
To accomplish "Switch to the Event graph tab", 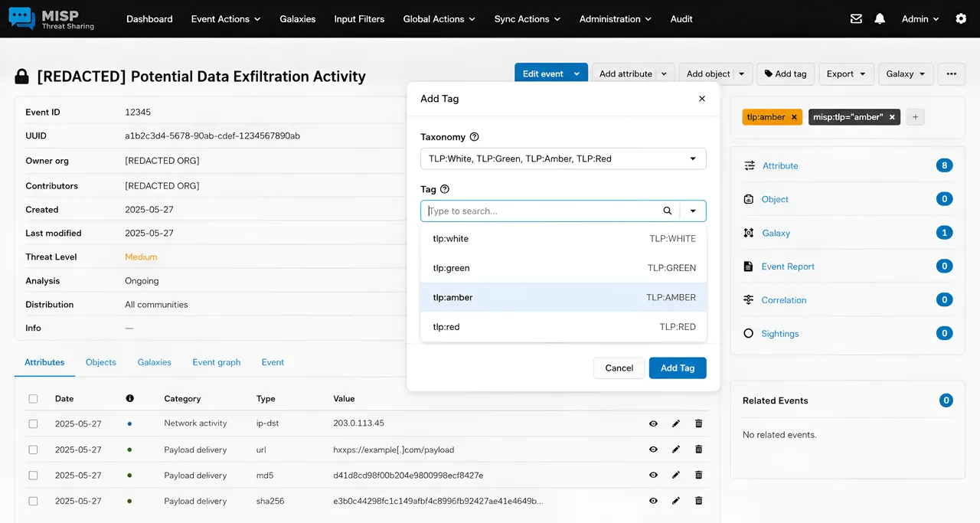I will [217, 362].
